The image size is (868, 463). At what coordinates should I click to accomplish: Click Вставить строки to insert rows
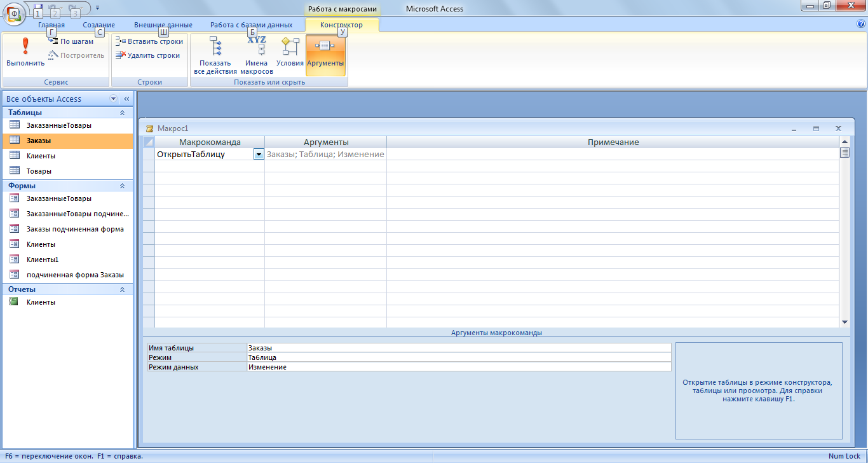click(149, 41)
